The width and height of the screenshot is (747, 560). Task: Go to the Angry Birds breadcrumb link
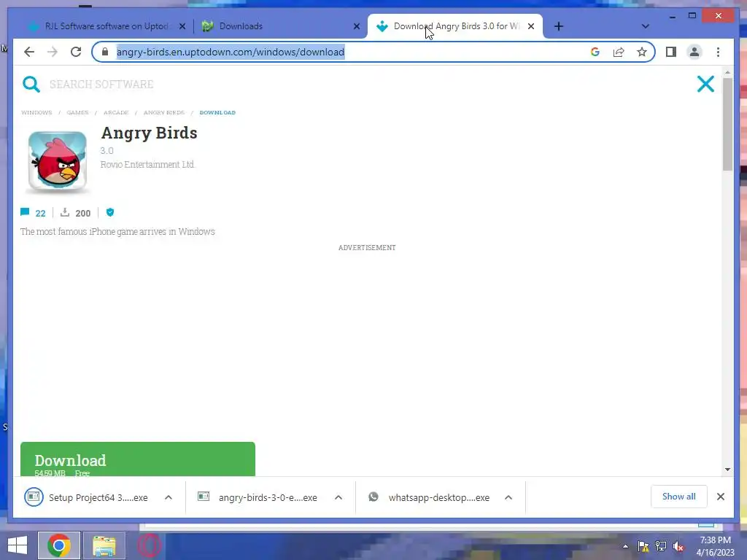tap(164, 112)
